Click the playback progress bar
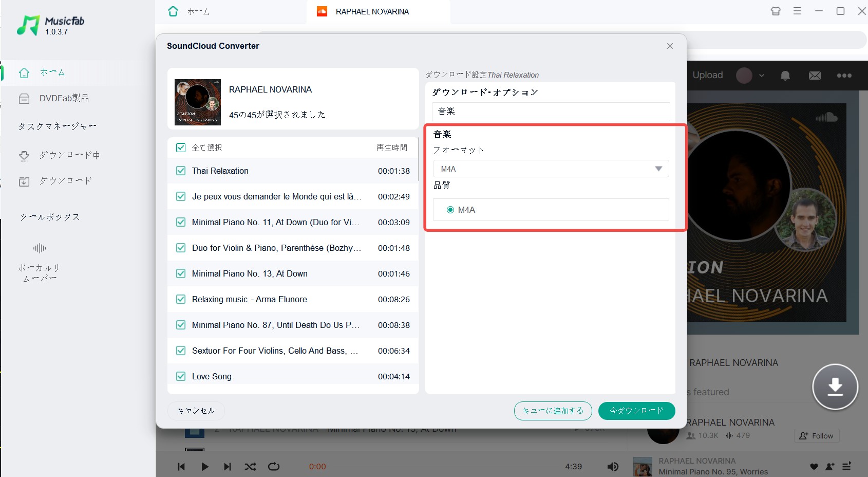 coord(446,467)
